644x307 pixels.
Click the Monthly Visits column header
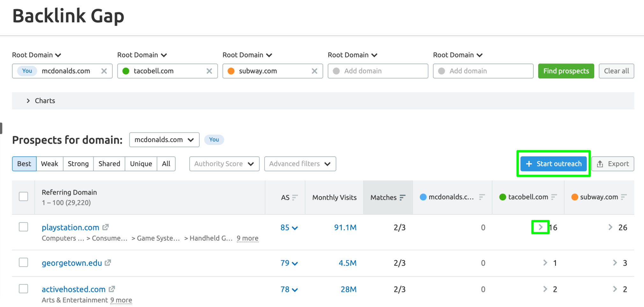pyautogui.click(x=334, y=198)
